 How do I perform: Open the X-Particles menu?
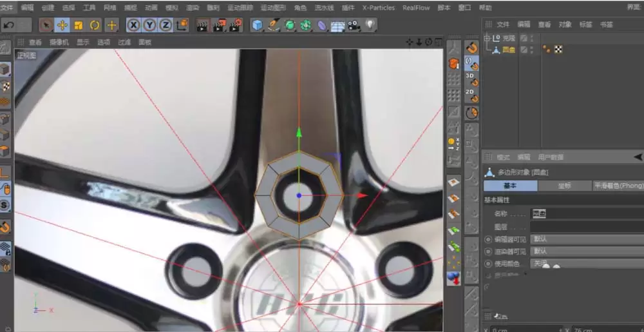pyautogui.click(x=378, y=7)
